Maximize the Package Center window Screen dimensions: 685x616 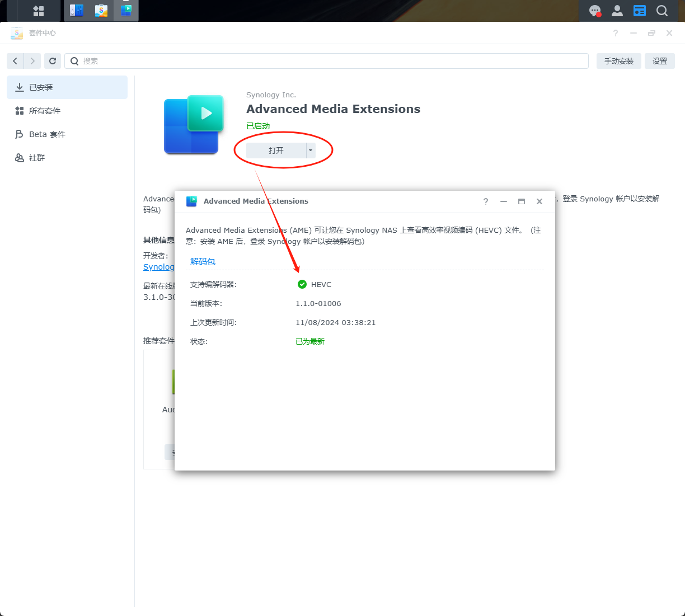coord(651,33)
